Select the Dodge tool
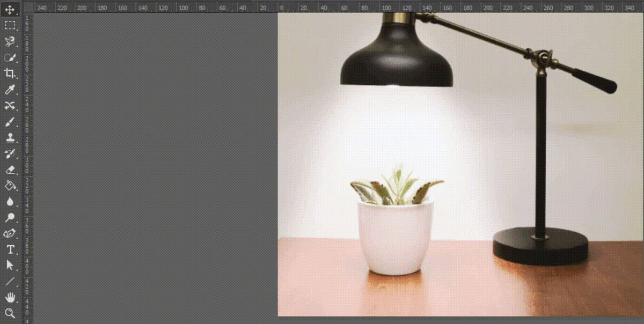 click(x=10, y=218)
